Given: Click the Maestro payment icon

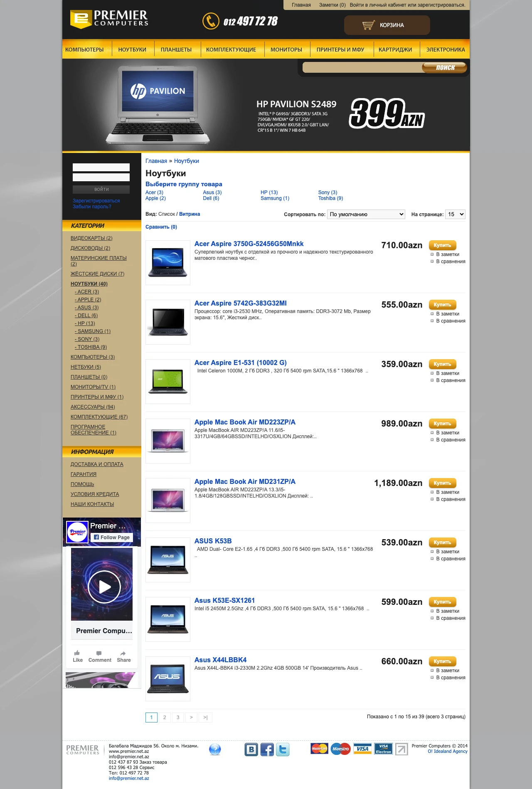Looking at the screenshot, I should tap(340, 749).
